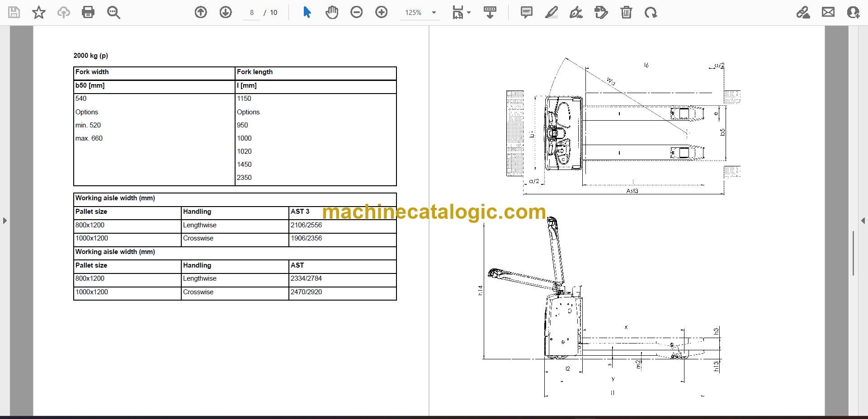Activate the hand pan tool
This screenshot has width=868, height=419.
tap(332, 12)
